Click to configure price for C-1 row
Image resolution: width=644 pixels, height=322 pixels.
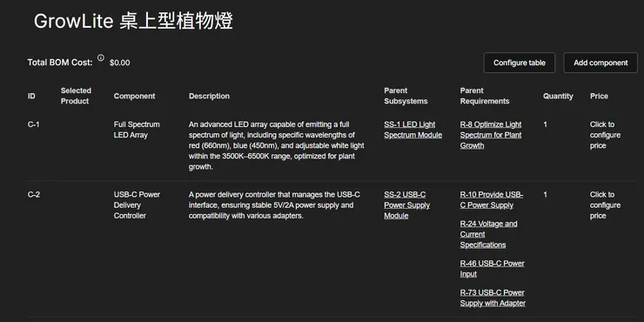(605, 135)
